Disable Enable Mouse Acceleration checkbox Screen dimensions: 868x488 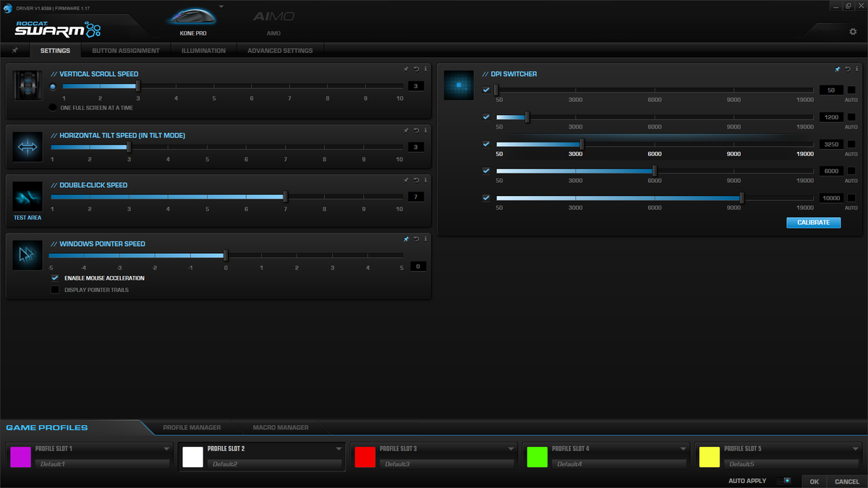pos(54,278)
